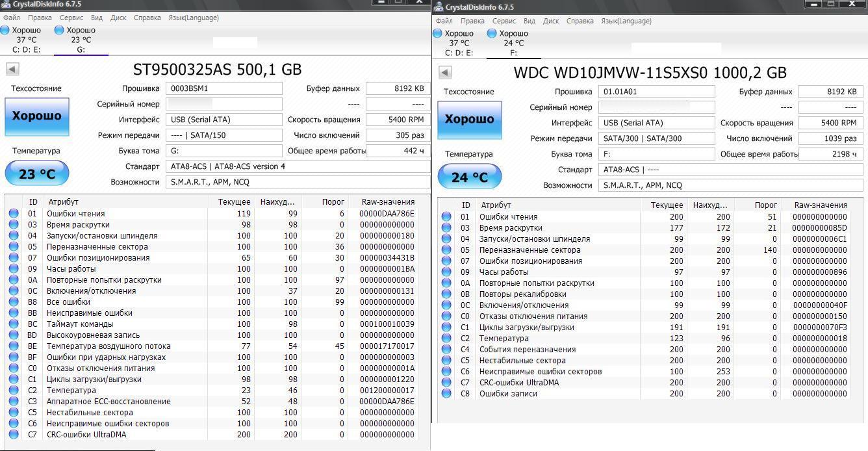Viewport: 868px width, 451px height.
Task: Click status orb for attribute C8 Ошибки записи
Action: point(446,393)
